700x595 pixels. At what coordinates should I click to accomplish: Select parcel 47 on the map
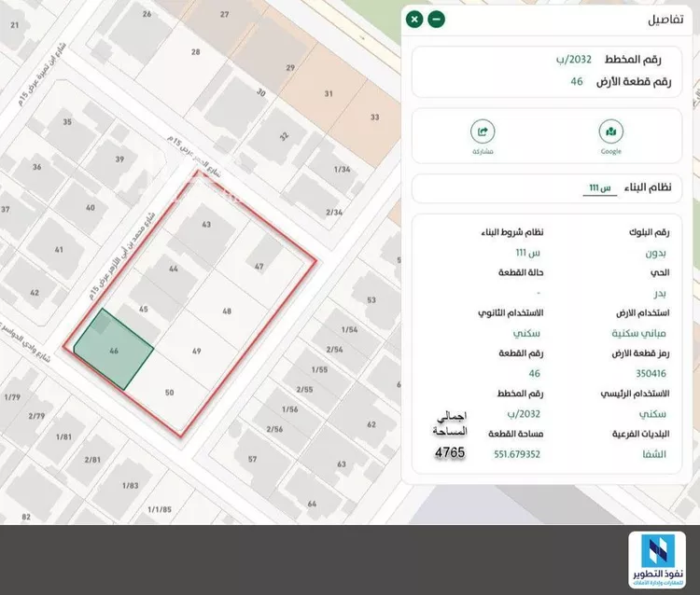[x=259, y=267]
